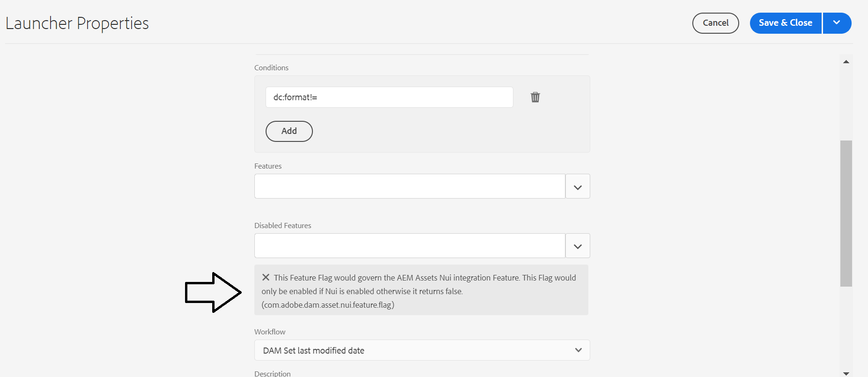
Task: Open the Save & Close split-button arrow
Action: [837, 23]
